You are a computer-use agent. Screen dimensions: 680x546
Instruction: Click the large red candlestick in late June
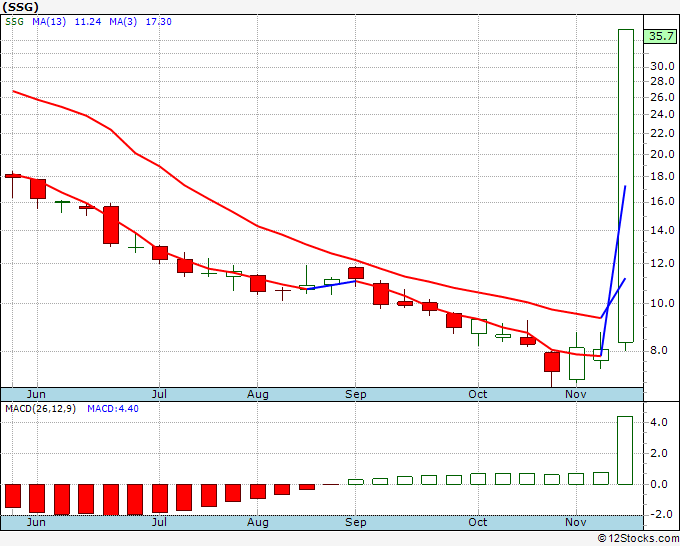pos(111,225)
